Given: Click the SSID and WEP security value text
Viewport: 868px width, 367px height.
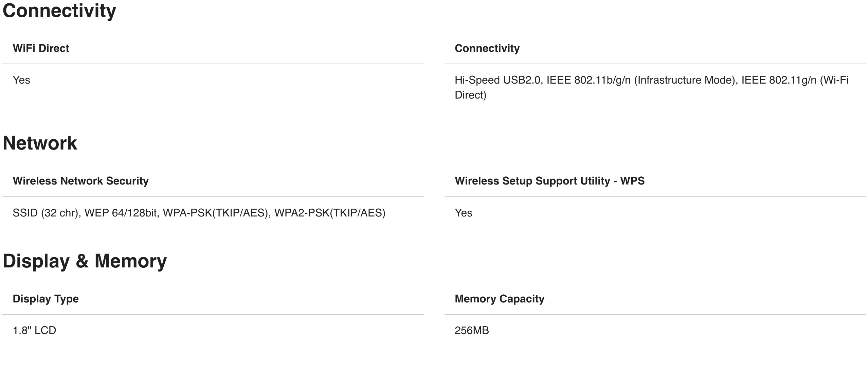Looking at the screenshot, I should (x=199, y=213).
